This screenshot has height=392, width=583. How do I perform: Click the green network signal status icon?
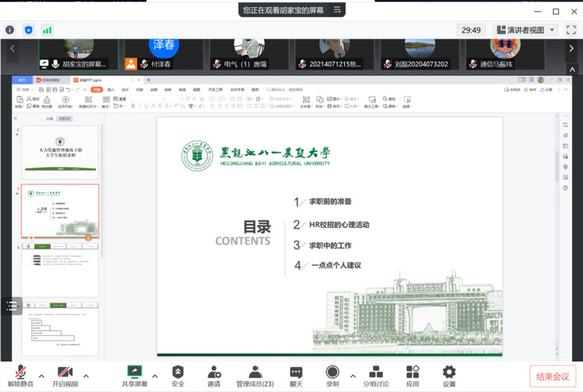click(47, 30)
